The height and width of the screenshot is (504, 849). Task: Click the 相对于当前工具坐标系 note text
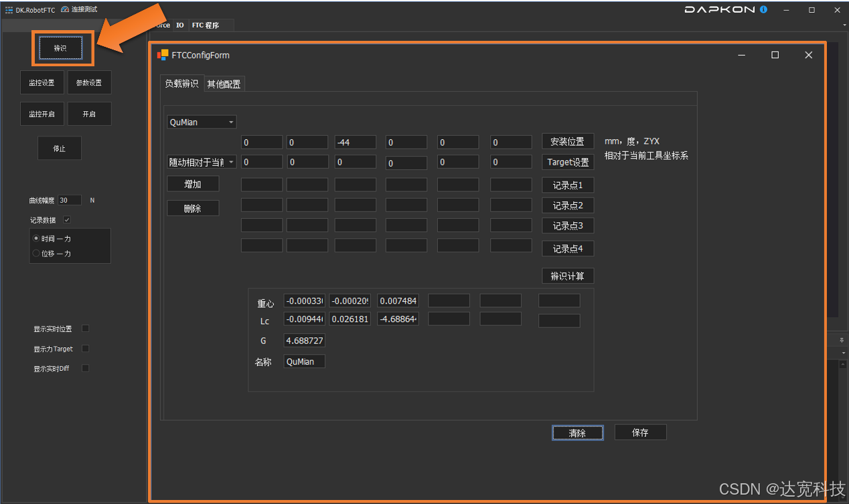646,156
